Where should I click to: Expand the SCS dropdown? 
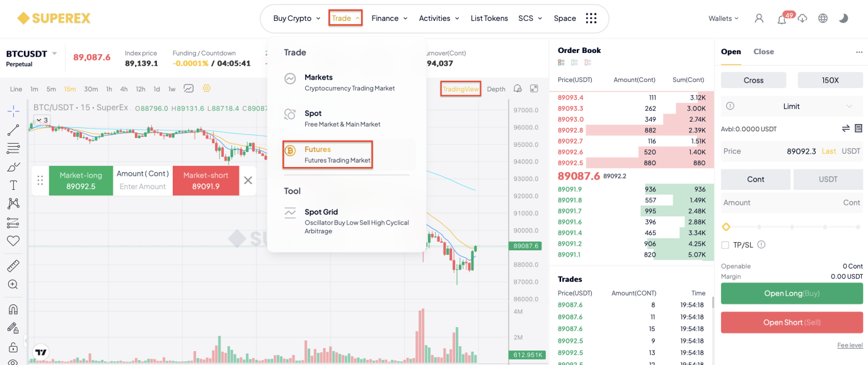(530, 18)
